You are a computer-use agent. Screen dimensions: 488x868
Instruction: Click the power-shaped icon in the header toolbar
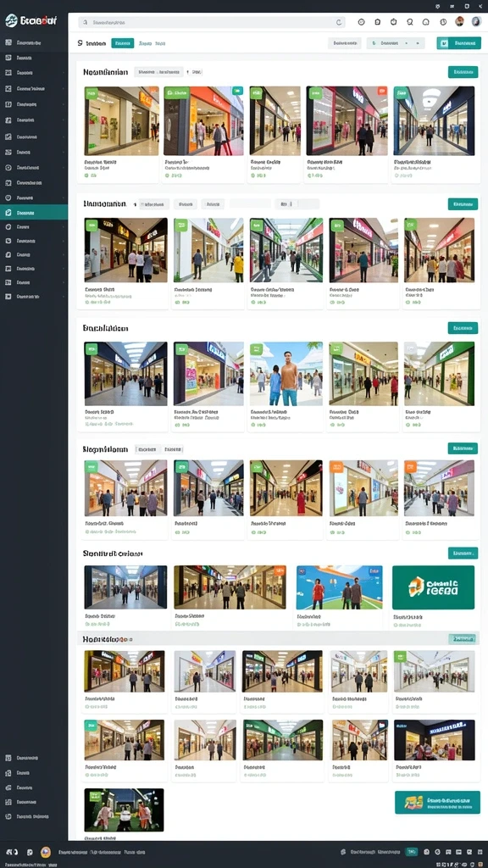[394, 22]
